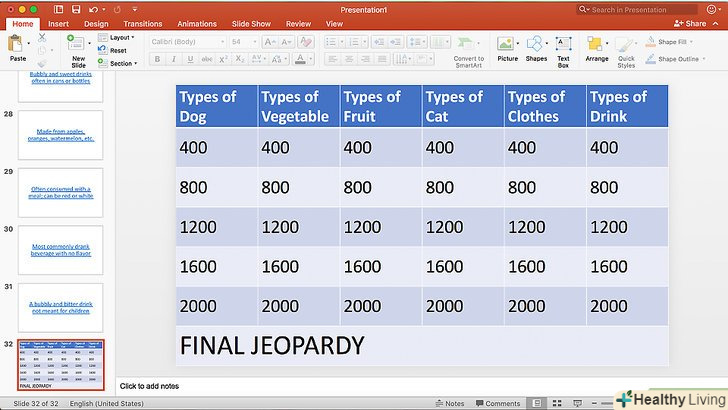This screenshot has height=410, width=728.
Task: Open Quick Styles
Action: click(626, 52)
